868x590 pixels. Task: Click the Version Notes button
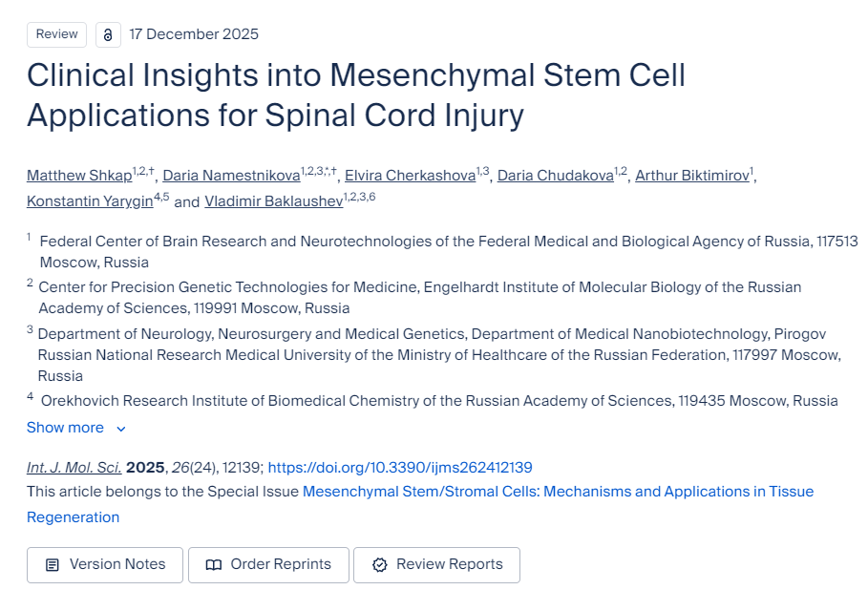pos(105,565)
